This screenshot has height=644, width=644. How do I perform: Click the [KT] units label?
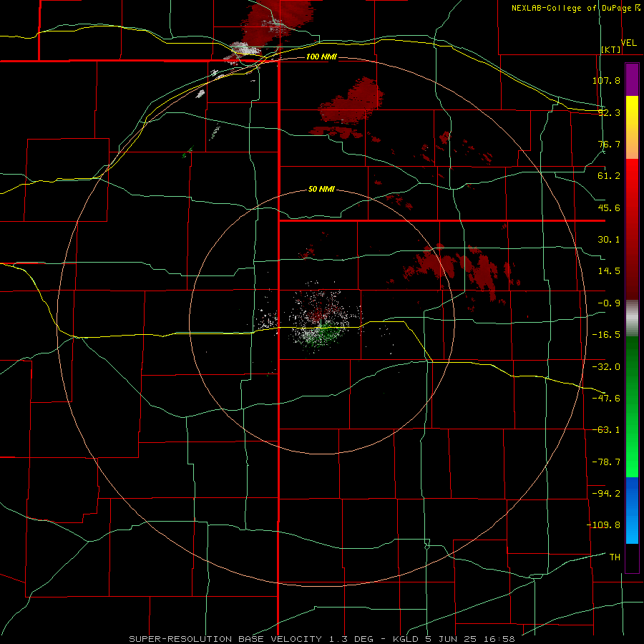pyautogui.click(x=611, y=49)
